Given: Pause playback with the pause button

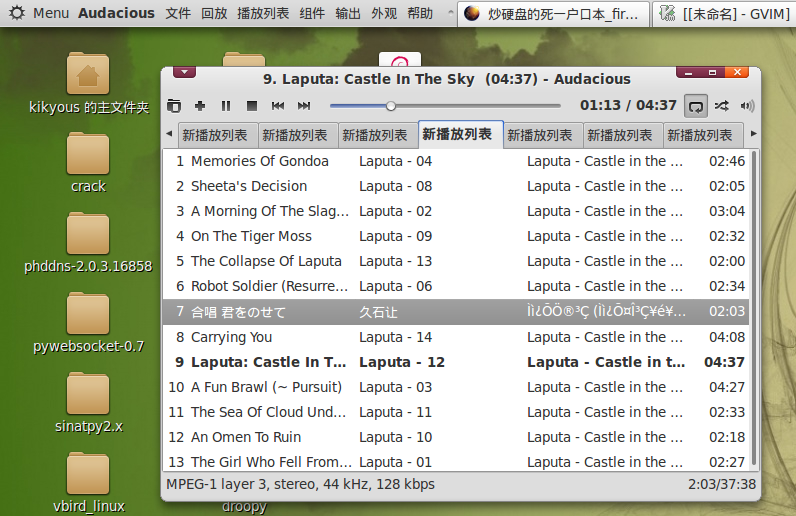Looking at the screenshot, I should [x=226, y=106].
